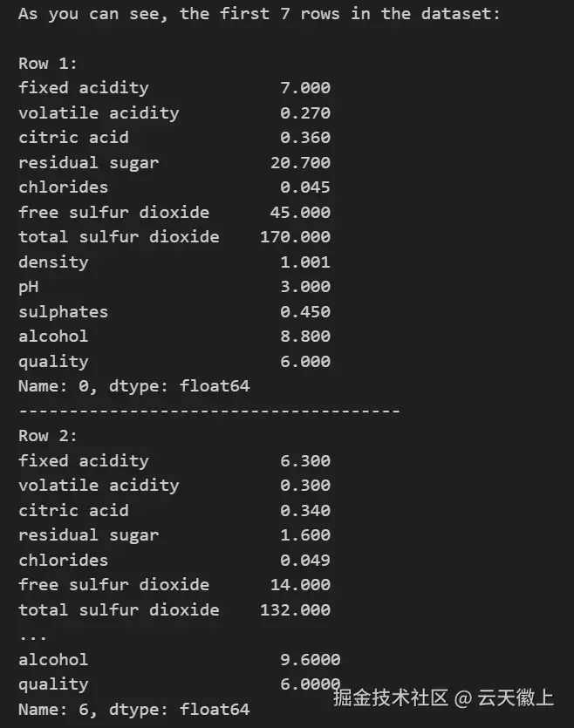Screen dimensions: 574x728
Task: Click the 掘金技术社区 watermark text
Action: (x=390, y=697)
